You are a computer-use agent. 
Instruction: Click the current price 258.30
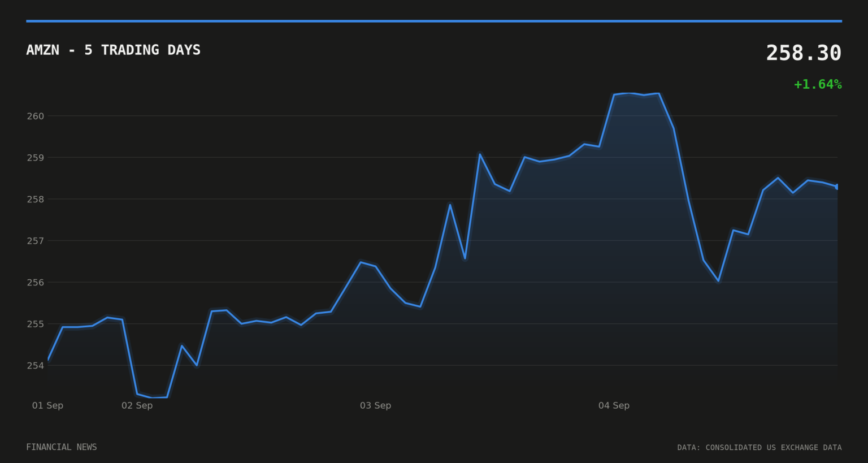click(x=804, y=53)
